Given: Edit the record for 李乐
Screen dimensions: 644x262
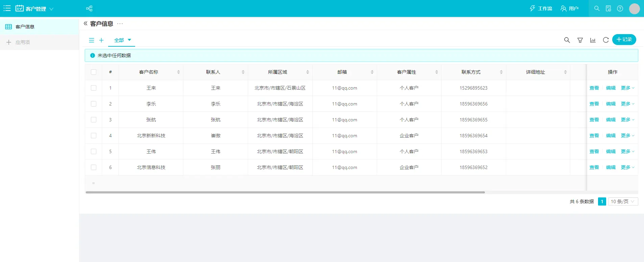Looking at the screenshot, I should [611, 104].
